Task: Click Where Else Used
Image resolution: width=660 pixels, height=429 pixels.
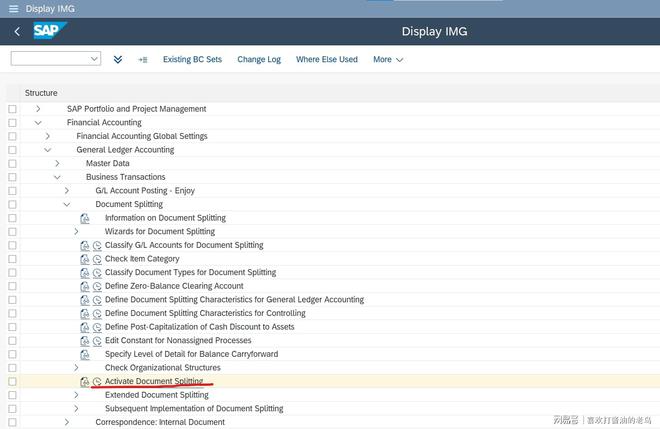Action: pyautogui.click(x=327, y=59)
